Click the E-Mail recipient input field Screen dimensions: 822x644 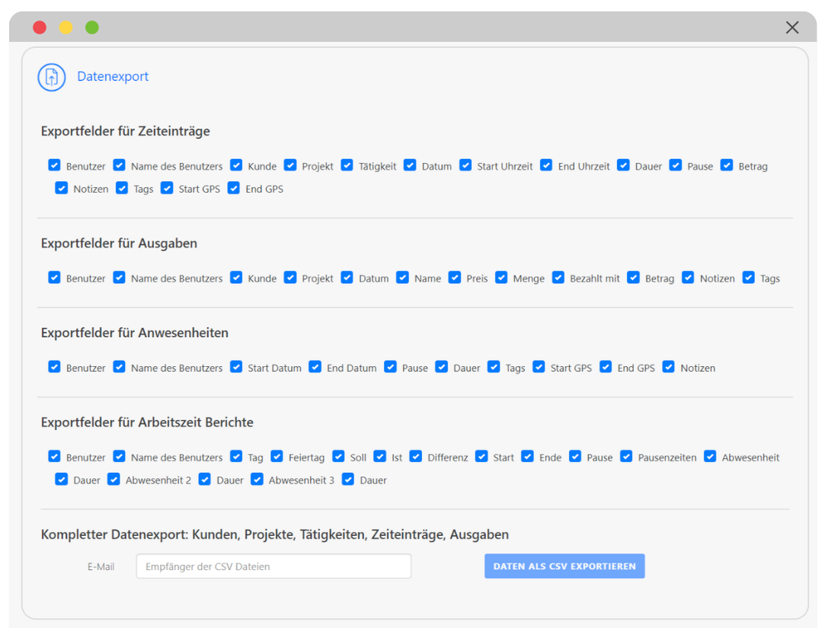click(x=273, y=566)
